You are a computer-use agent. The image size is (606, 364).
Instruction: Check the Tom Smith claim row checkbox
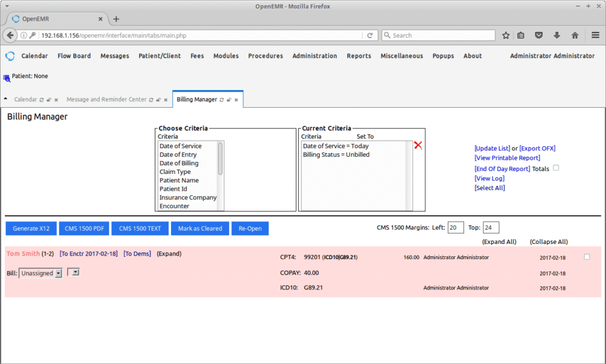[586, 257]
